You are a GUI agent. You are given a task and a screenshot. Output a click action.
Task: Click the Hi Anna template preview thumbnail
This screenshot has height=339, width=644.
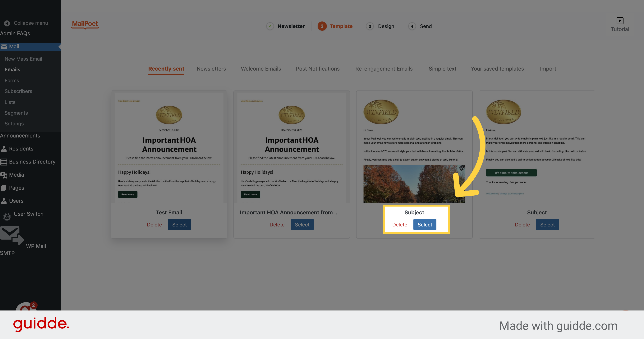[x=536, y=148]
